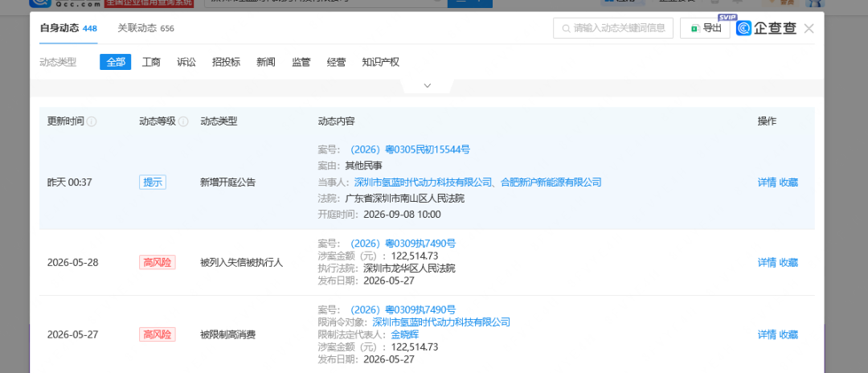
Task: Open 合肥新沪新能源有限公司 company link
Action: (551, 182)
